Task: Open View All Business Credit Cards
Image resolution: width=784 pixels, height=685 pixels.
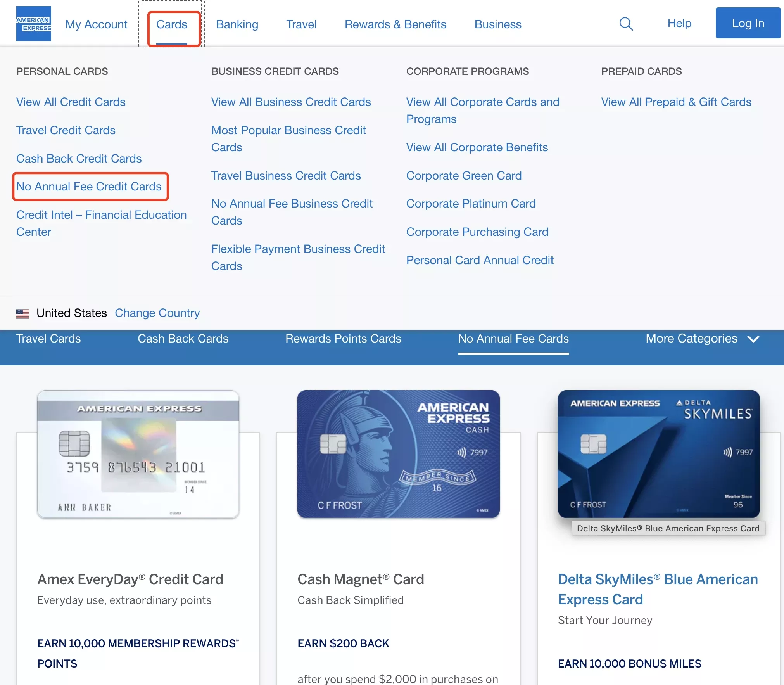Action: 291,102
